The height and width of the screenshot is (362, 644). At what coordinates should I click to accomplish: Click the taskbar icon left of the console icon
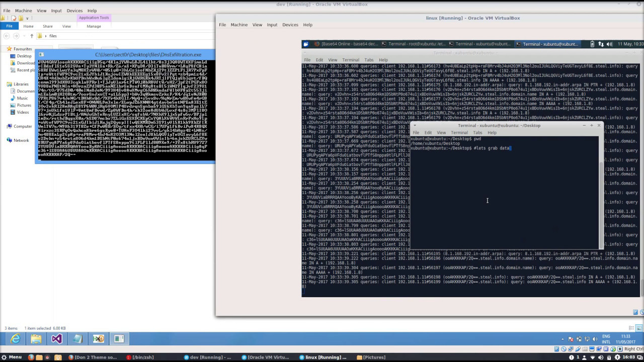point(98,339)
